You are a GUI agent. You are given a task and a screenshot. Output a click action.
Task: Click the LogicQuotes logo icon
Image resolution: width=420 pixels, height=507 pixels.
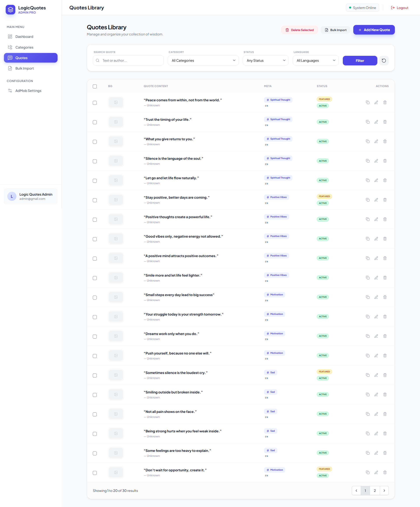pyautogui.click(x=10, y=10)
